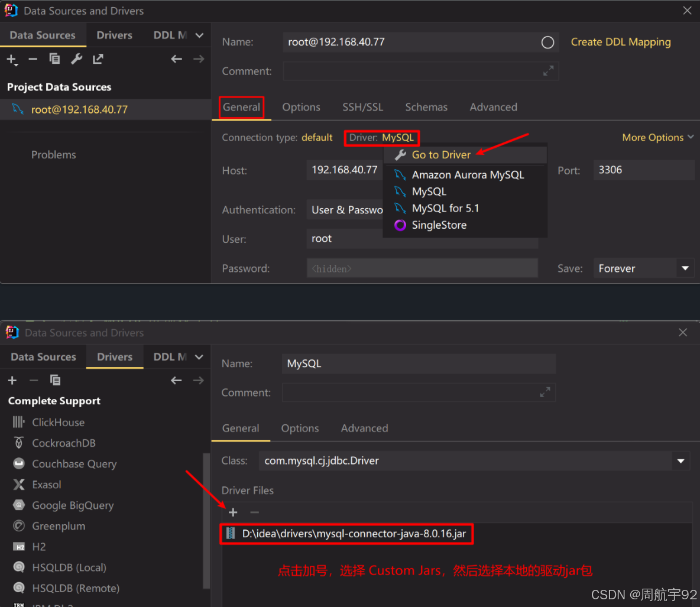Open the Schemas tab

pyautogui.click(x=426, y=107)
